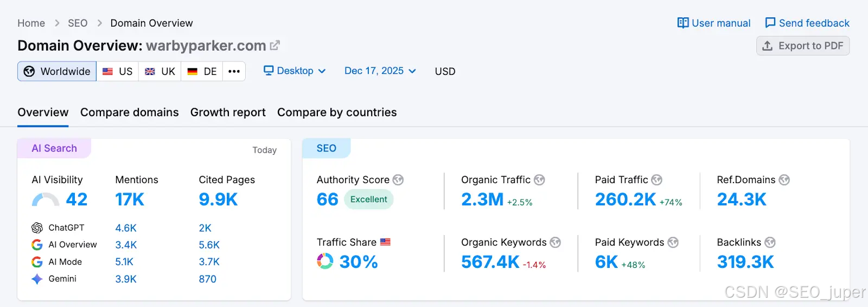The height and width of the screenshot is (307, 868).
Task: Click the ChatGPT logo icon
Action: (x=37, y=228)
